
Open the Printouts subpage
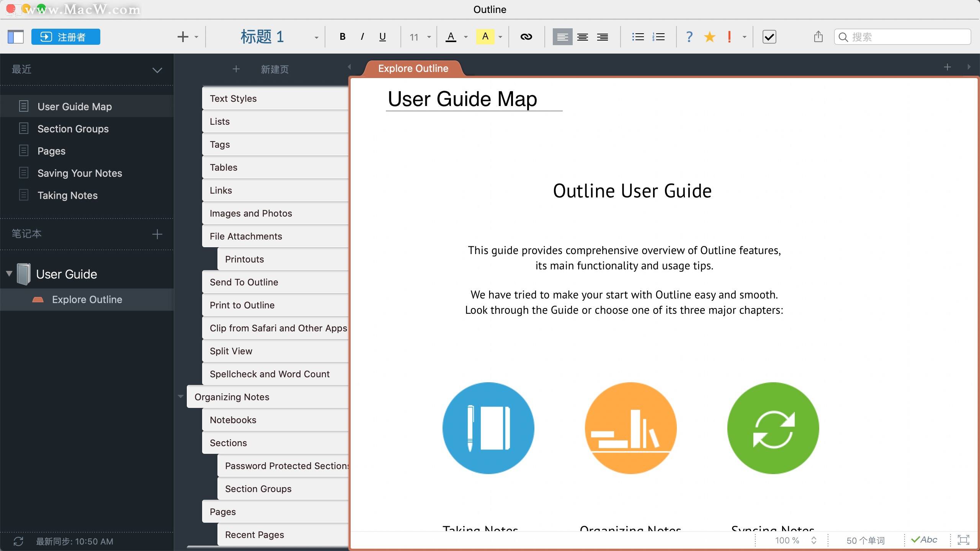[x=283, y=259]
